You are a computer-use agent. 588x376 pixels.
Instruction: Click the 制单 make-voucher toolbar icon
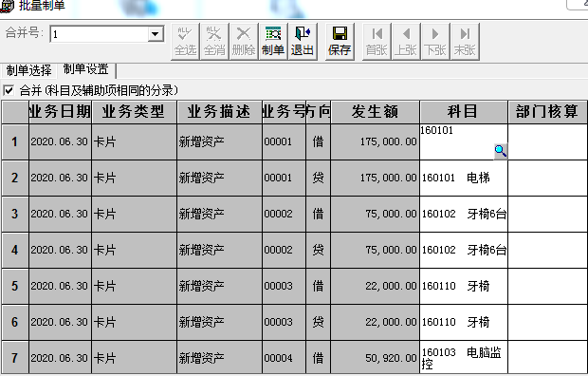tap(273, 42)
